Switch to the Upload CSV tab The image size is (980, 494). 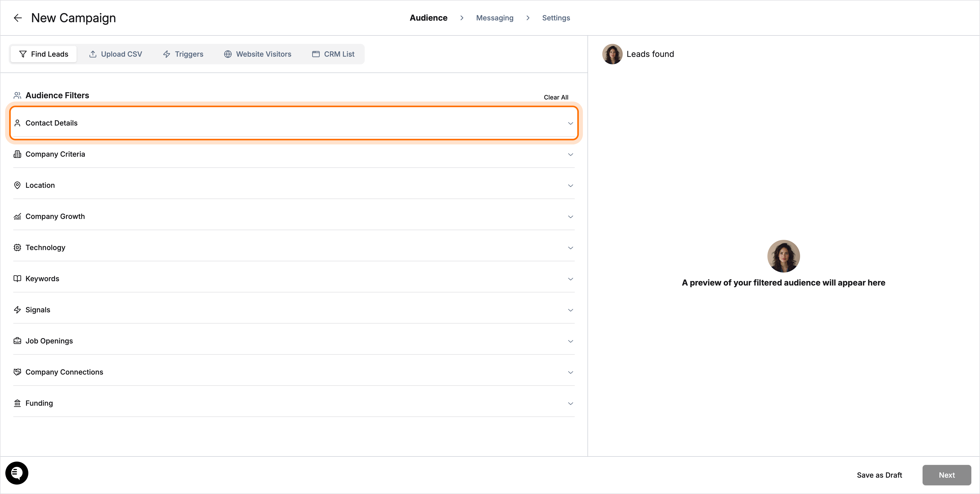tap(116, 54)
